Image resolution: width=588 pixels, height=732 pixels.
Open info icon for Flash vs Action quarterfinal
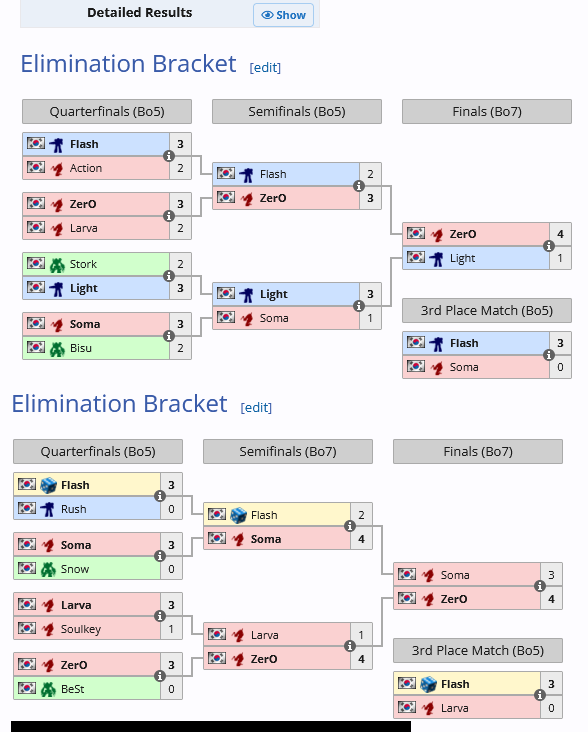tap(169, 156)
